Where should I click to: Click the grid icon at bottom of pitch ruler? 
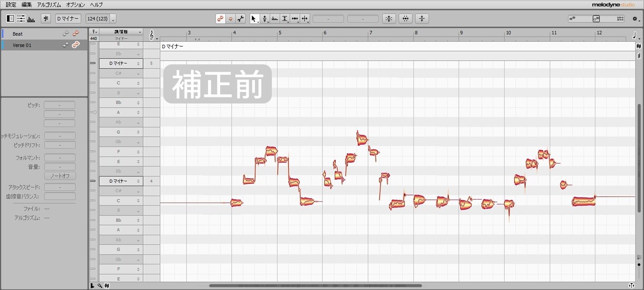point(106,286)
